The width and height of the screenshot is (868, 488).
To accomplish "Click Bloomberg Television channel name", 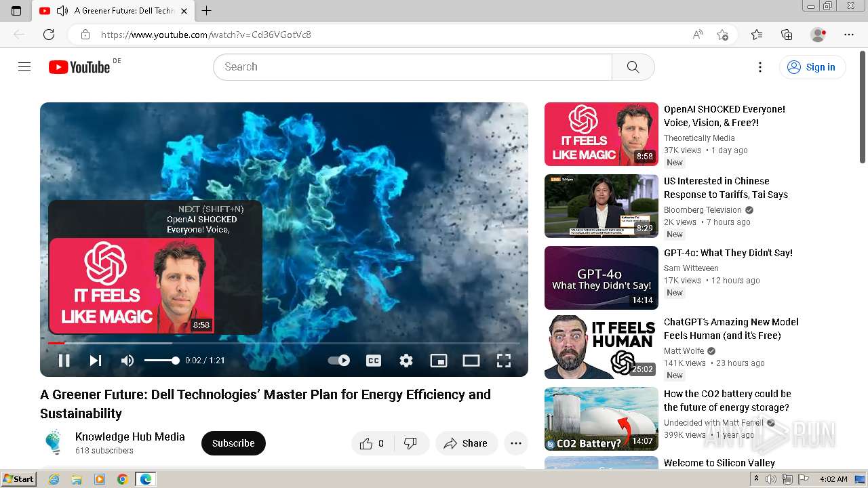I will tap(703, 210).
